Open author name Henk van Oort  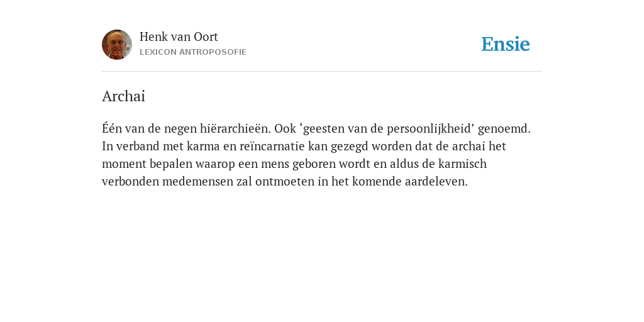[x=179, y=36]
